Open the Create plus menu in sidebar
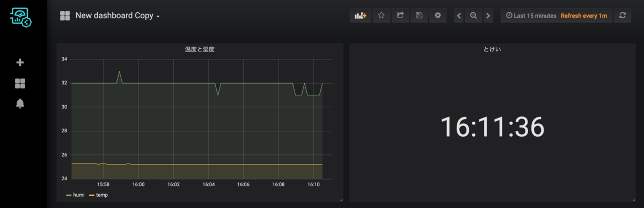 20,63
